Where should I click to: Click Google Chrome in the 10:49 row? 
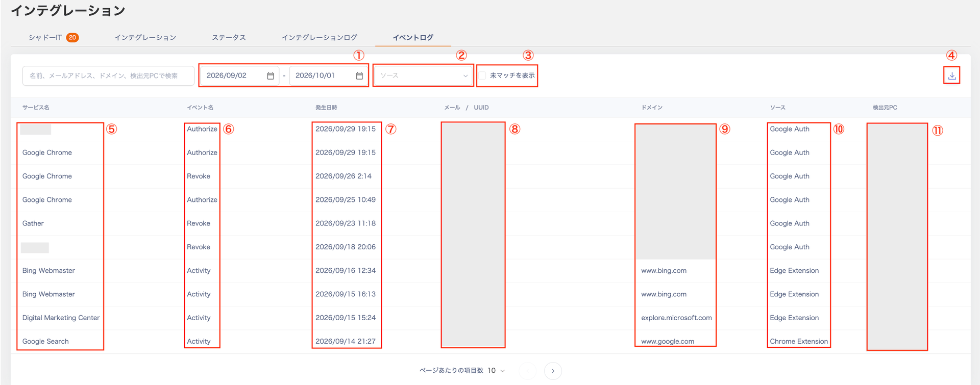tap(47, 200)
